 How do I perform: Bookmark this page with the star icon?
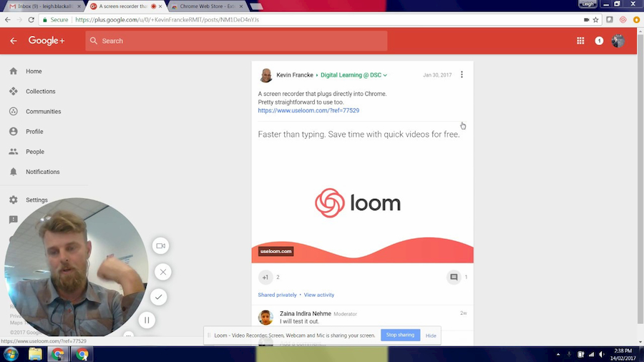595,20
